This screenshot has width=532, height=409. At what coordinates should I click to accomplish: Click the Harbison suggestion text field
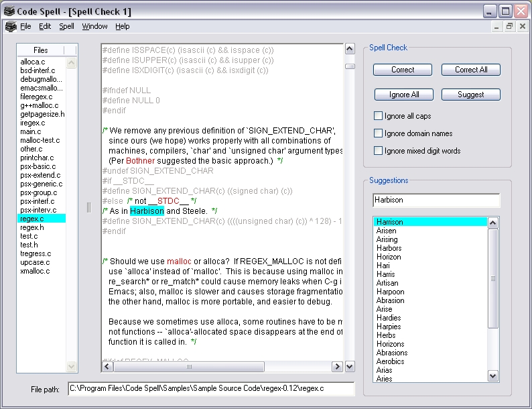click(x=436, y=200)
